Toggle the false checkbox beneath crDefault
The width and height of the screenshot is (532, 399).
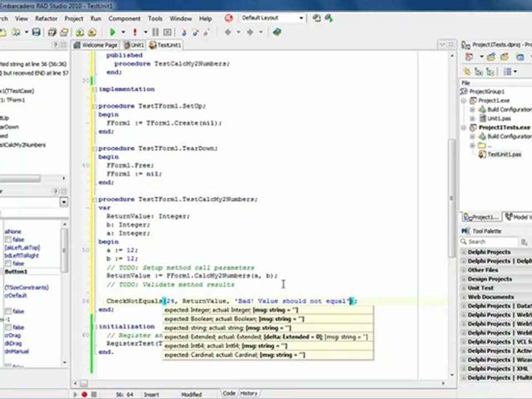[x=8, y=311]
